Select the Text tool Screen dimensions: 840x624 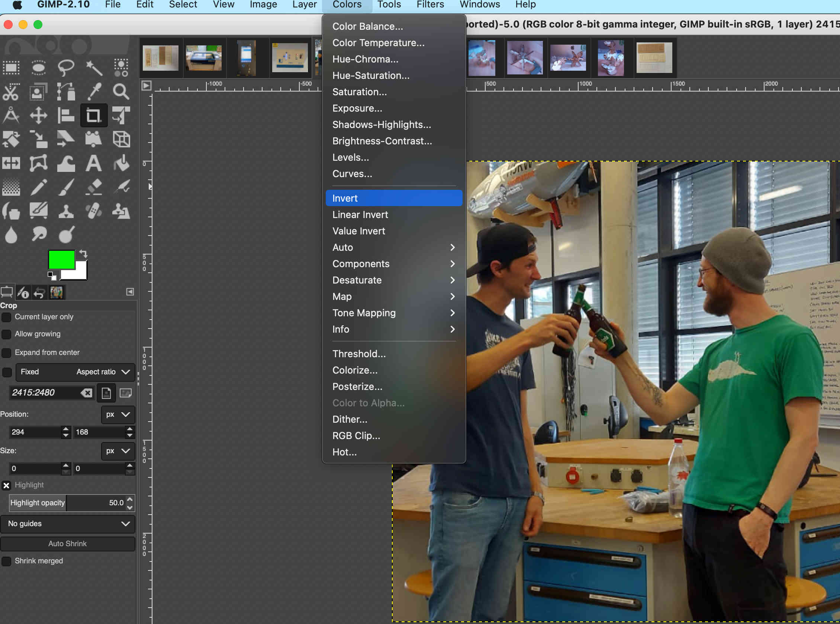pos(94,163)
